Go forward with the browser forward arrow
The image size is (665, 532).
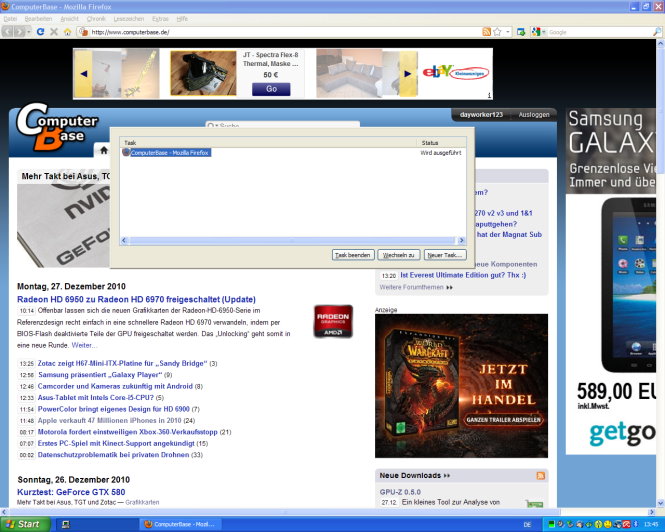tap(19, 32)
